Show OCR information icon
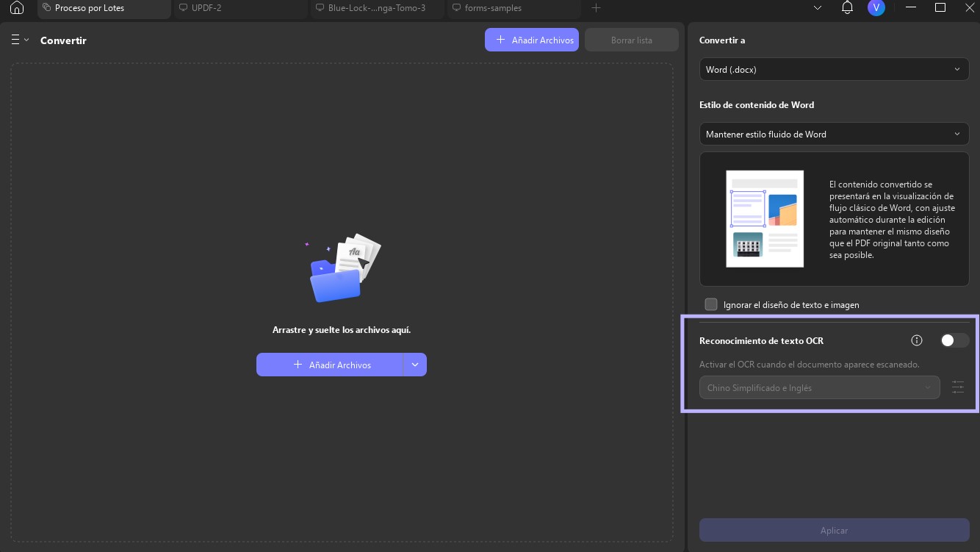Image resolution: width=980 pixels, height=552 pixels. click(x=917, y=340)
